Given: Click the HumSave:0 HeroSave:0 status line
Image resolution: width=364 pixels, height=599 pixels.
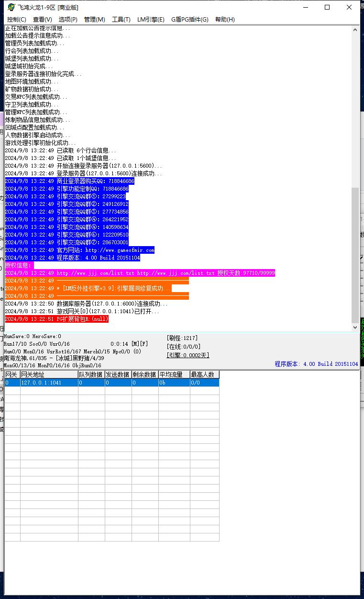Looking at the screenshot, I should [x=33, y=337].
